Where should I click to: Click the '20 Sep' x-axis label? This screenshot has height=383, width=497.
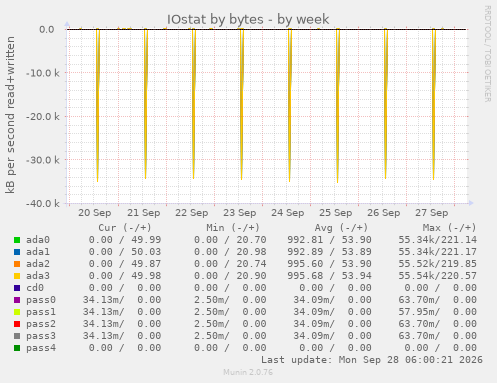[95, 213]
